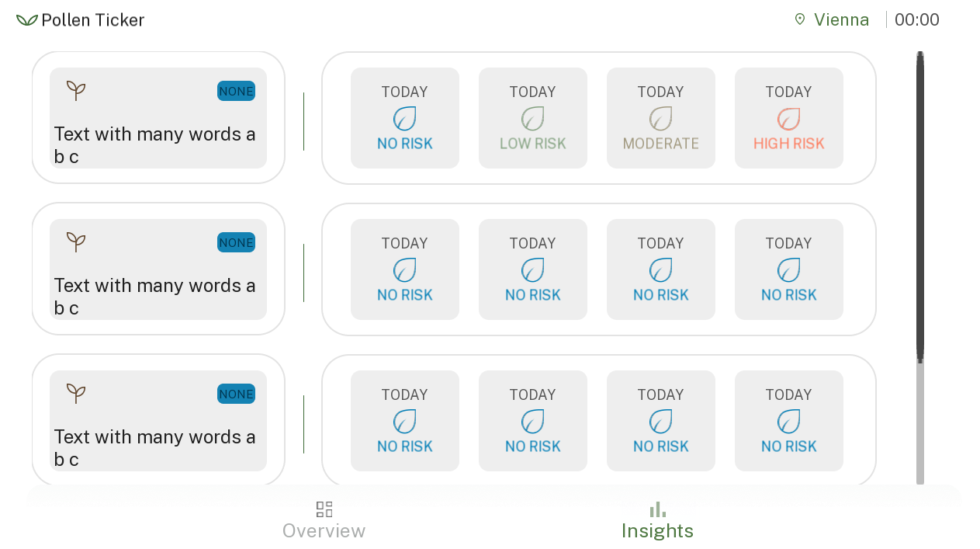The width and height of the screenshot is (980, 549).
Task: Click the NONE badge in the second card
Action: tap(236, 242)
